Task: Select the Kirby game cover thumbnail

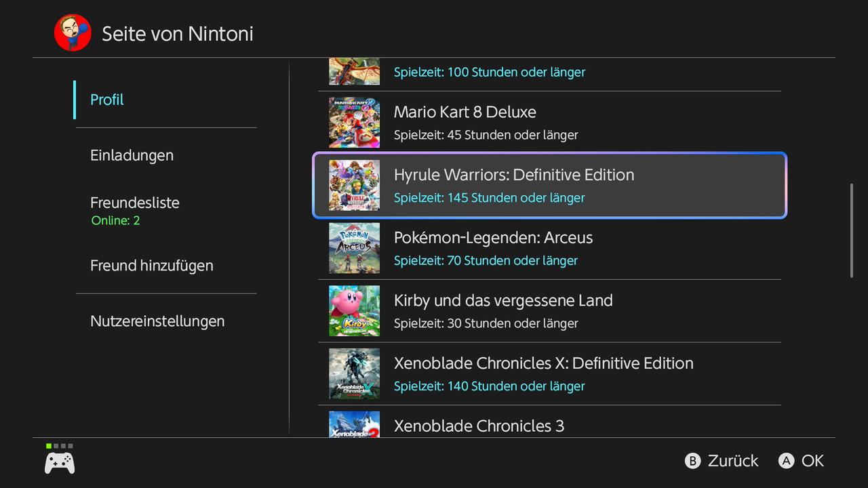Action: click(x=354, y=311)
